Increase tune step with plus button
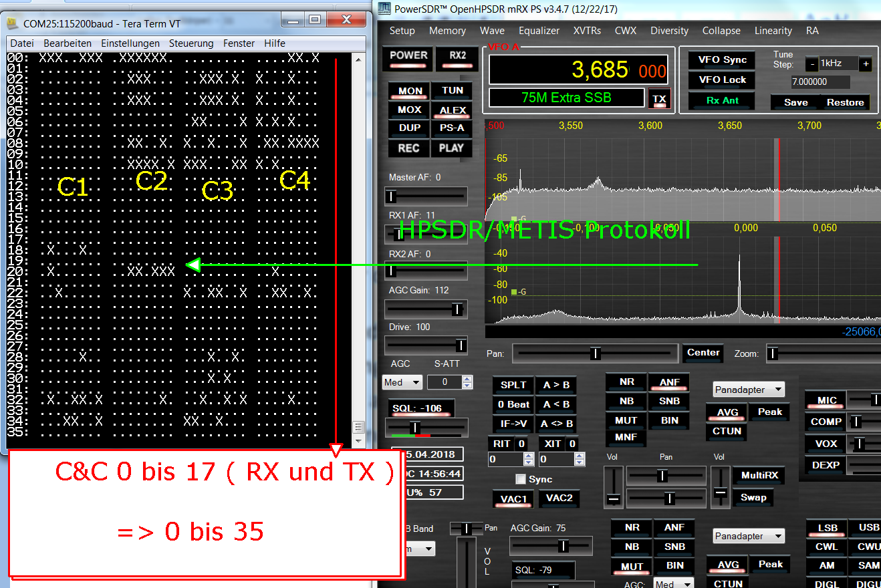881x588 pixels. [865, 64]
